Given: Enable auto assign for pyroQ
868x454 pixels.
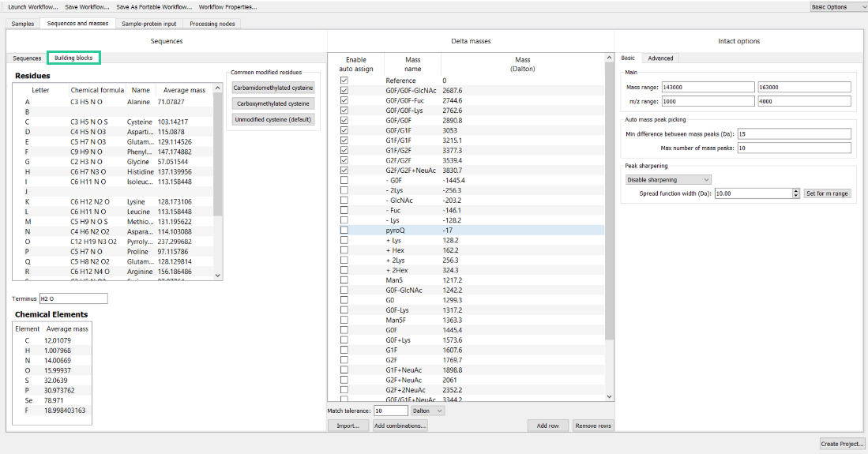Looking at the screenshot, I should (344, 230).
